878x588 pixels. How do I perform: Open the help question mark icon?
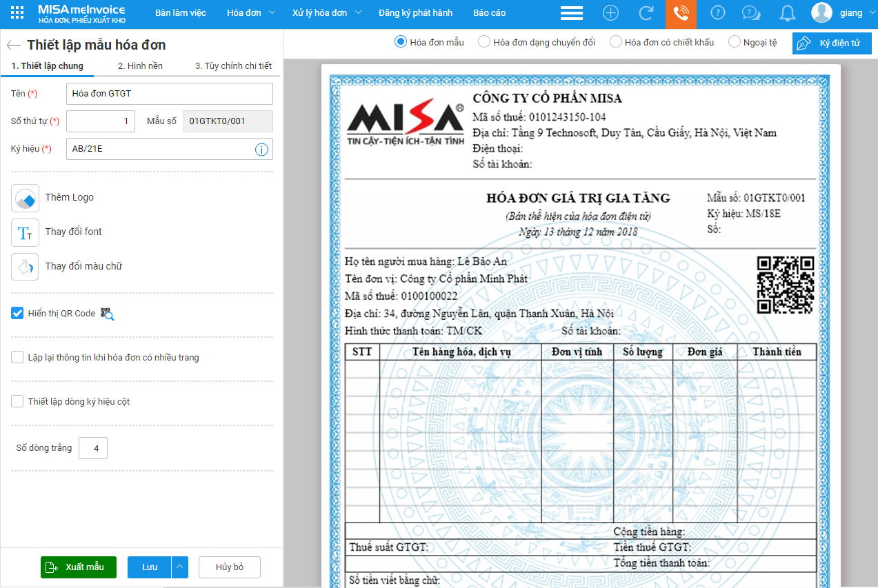coord(718,13)
